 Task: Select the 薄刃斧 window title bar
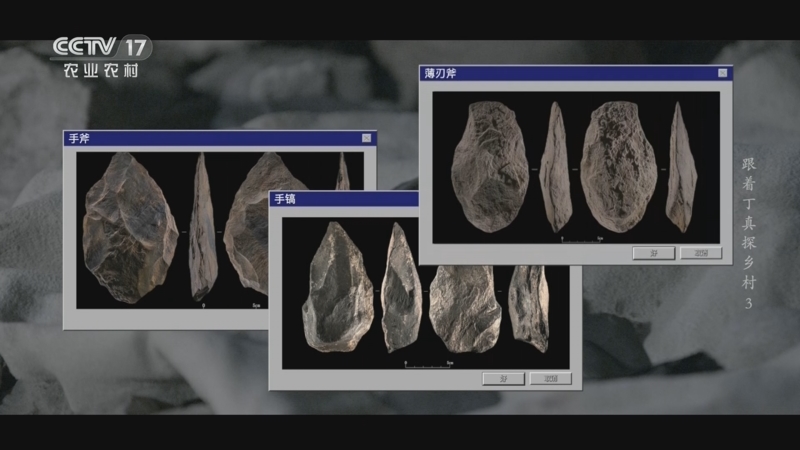click(560, 74)
